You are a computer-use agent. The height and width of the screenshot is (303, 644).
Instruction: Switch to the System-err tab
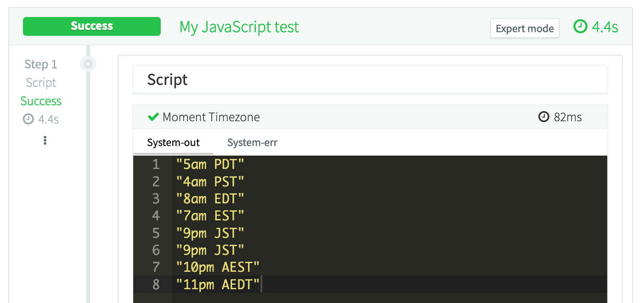tap(252, 143)
